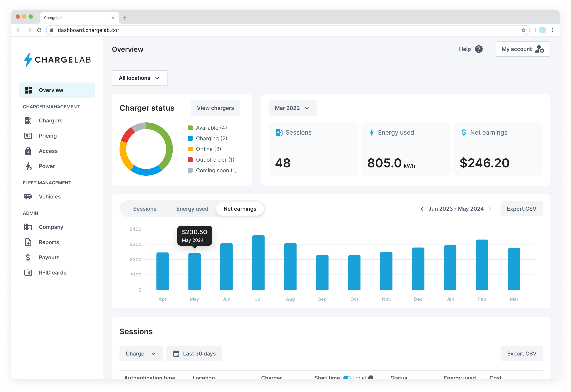Click the Chargers station icon in sidebar
Screen dimensions: 571x392
[x=28, y=121]
